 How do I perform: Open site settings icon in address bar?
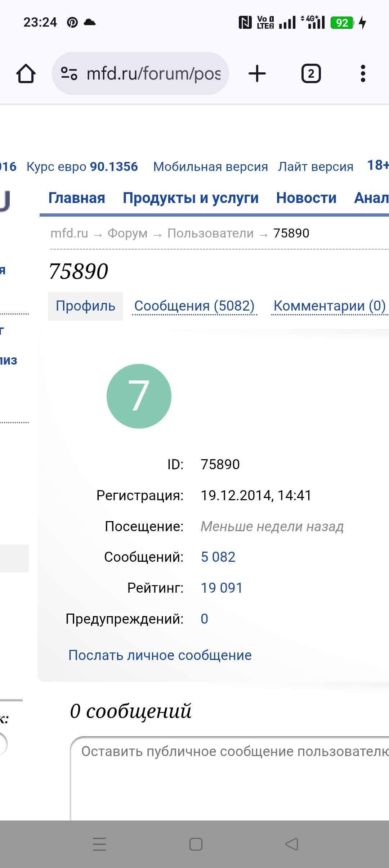click(x=69, y=73)
